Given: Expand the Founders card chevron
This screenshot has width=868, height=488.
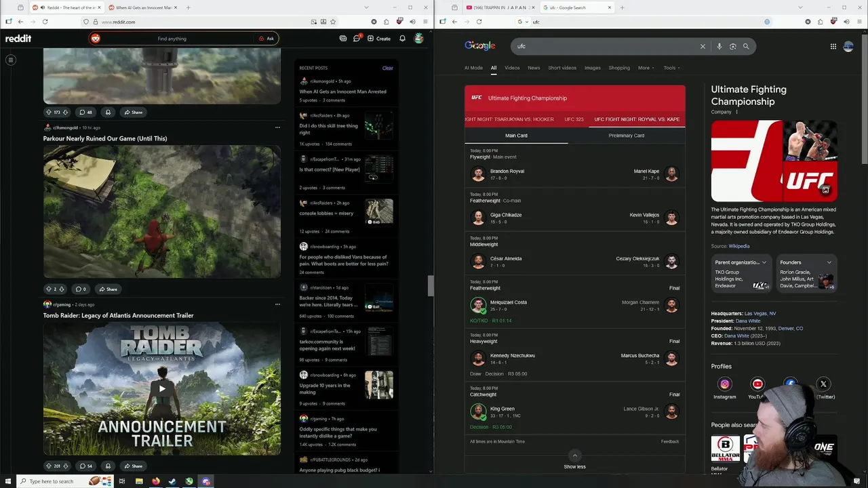Looking at the screenshot, I should point(829,262).
